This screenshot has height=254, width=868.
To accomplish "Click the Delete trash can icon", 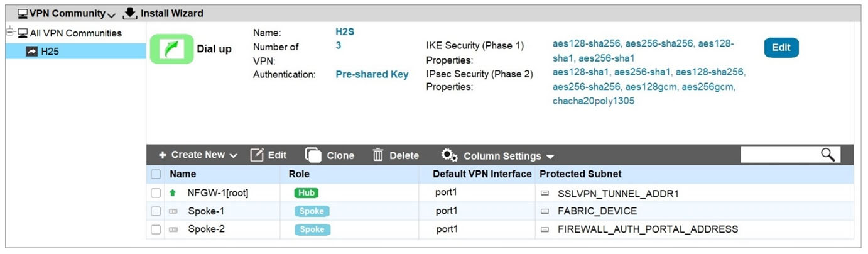I will coord(378,155).
